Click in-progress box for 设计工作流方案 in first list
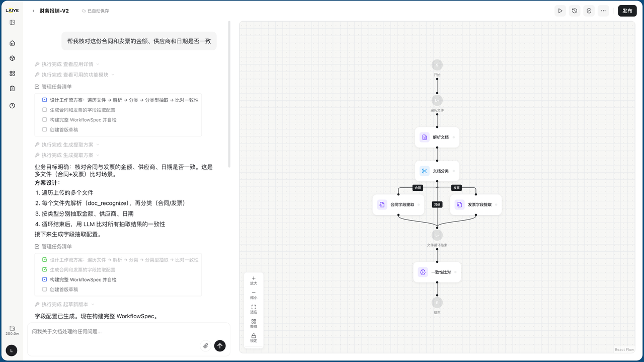Screen dimensions: 644x362 tap(45, 100)
